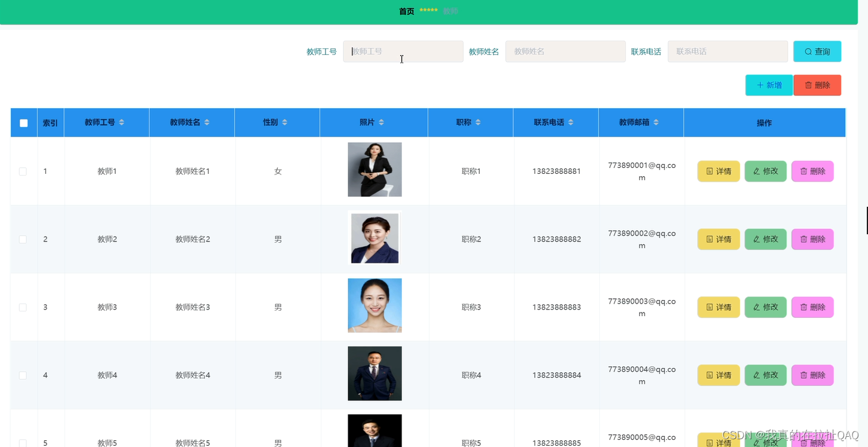Viewport: 868px width, 447px height.
Task: Click the photo thumbnail of 教师3
Action: (x=375, y=305)
